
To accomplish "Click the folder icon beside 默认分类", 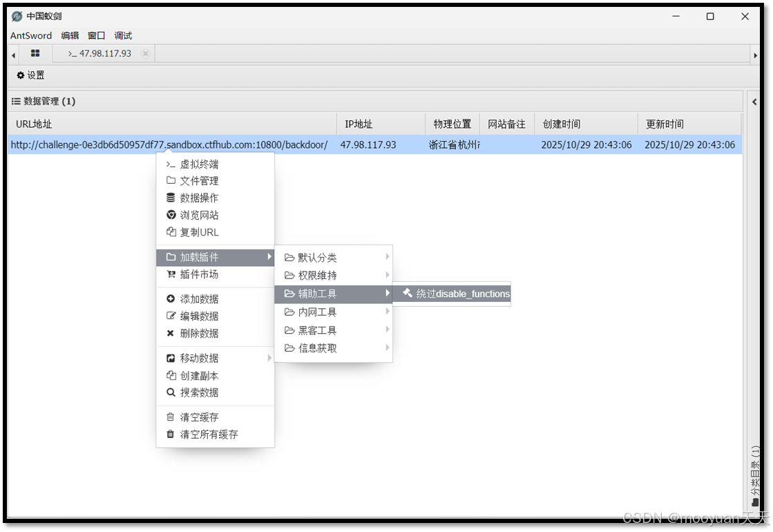I will [289, 258].
